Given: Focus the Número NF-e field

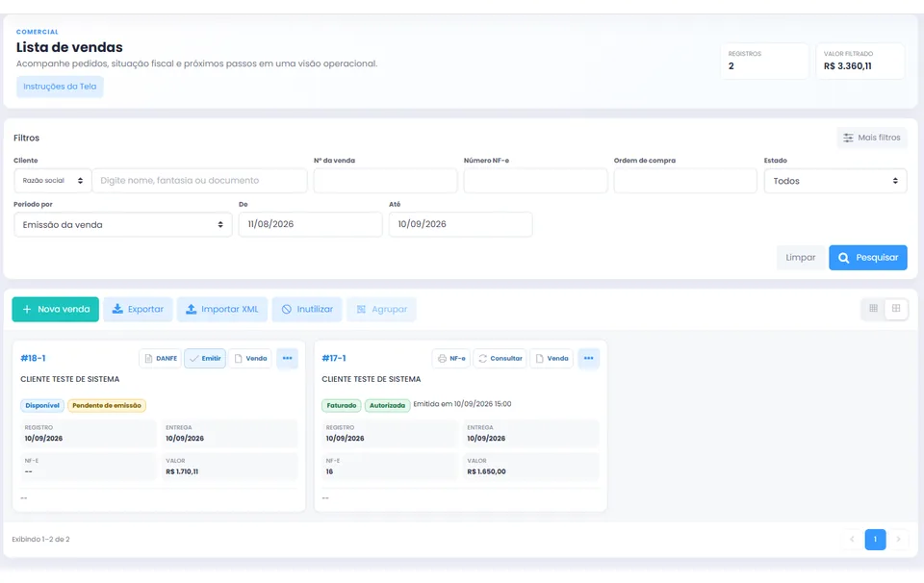Looking at the screenshot, I should pos(536,181).
